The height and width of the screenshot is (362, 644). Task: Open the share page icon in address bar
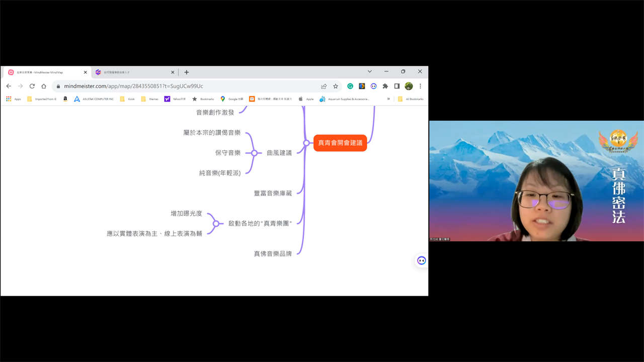tap(324, 86)
